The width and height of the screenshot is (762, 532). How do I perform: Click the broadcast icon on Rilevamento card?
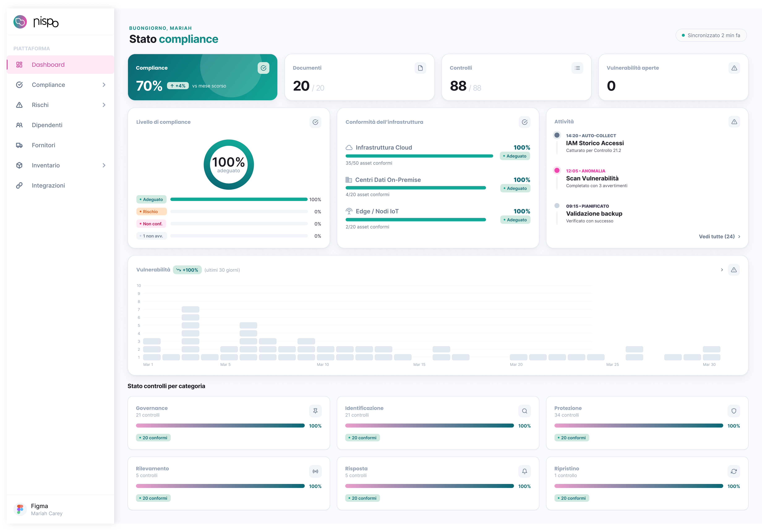[x=315, y=471]
